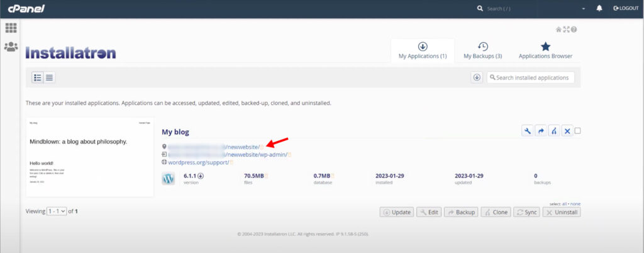Click the login icon by wp-admin link
This screenshot has height=253, width=644.
point(164,154)
